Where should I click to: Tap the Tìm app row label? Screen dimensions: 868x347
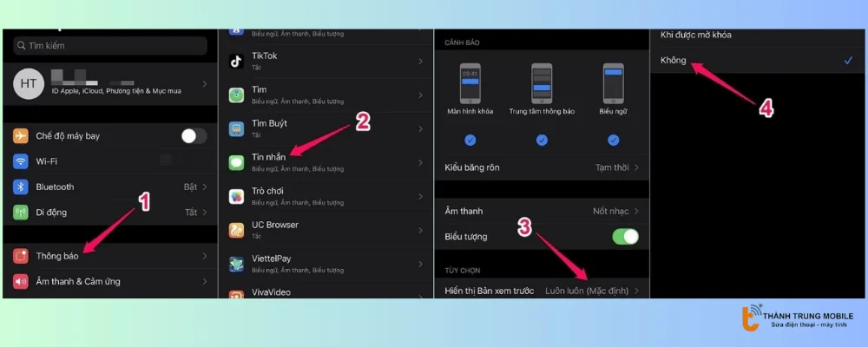[x=259, y=89]
